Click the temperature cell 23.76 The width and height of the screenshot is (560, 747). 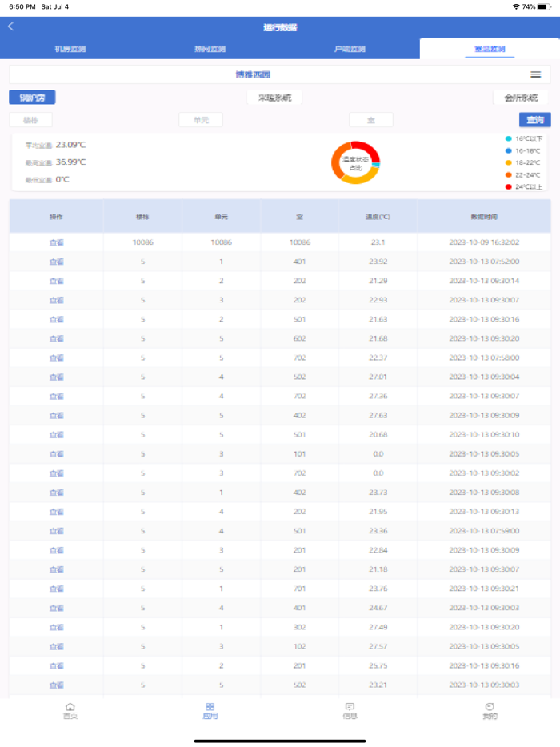click(378, 589)
